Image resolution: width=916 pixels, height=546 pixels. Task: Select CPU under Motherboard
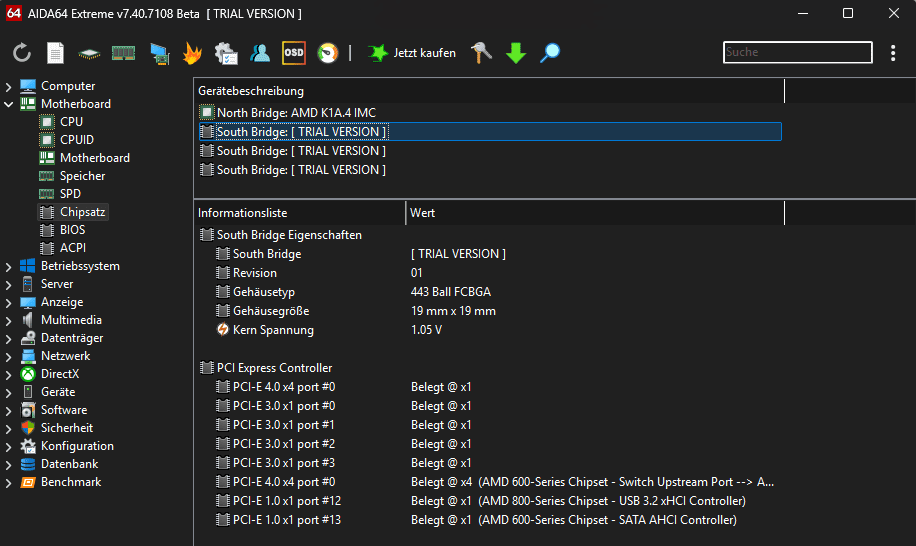click(x=71, y=121)
